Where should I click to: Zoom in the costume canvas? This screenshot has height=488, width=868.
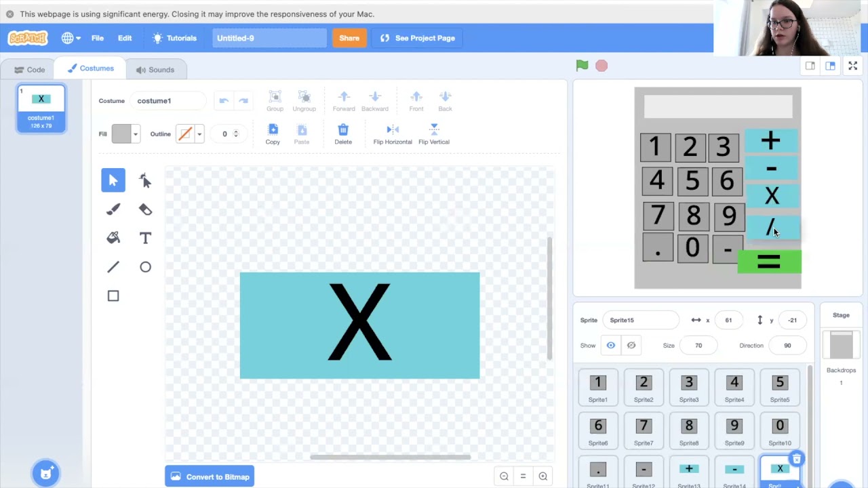click(x=542, y=476)
